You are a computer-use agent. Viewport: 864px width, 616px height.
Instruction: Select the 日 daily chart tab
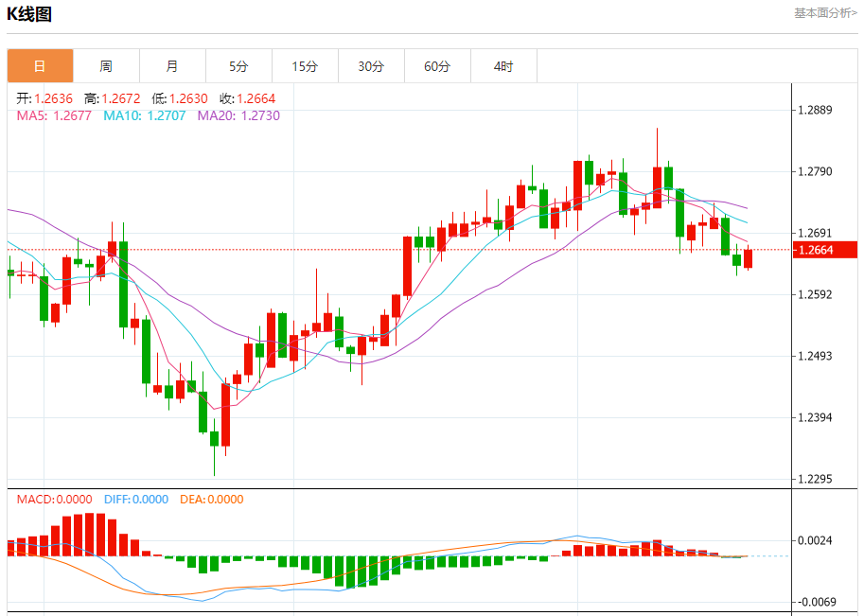tap(41, 66)
